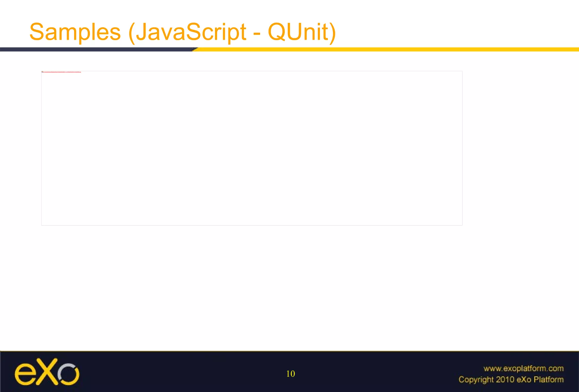Click the Copyright 2010 eXo Platform text
579x392 pixels.
coord(511,379)
